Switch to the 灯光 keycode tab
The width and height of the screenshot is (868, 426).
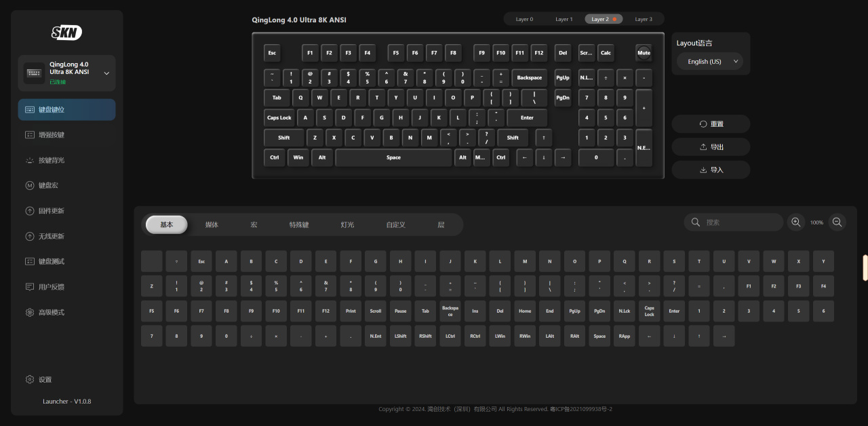[x=347, y=225]
